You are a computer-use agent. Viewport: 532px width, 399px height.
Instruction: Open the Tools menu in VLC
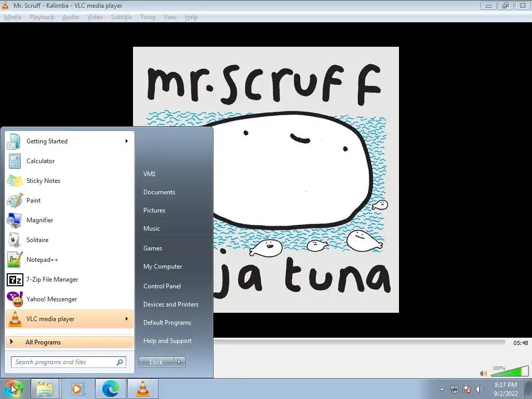[x=148, y=17]
